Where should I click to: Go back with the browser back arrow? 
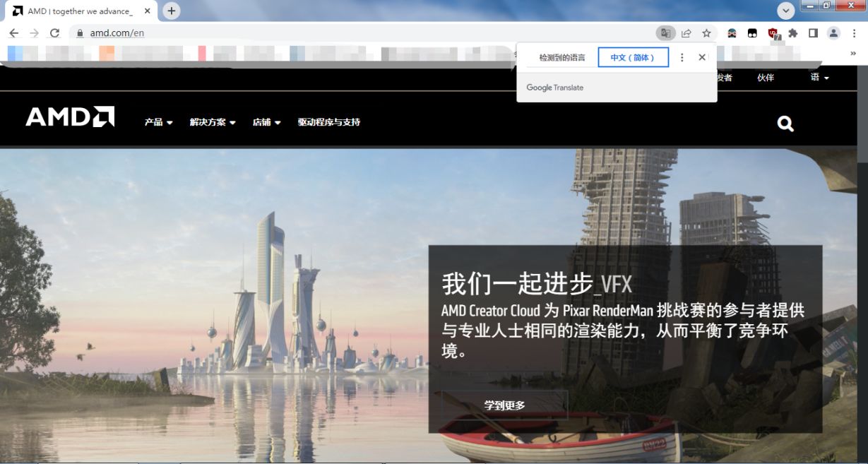(x=14, y=33)
